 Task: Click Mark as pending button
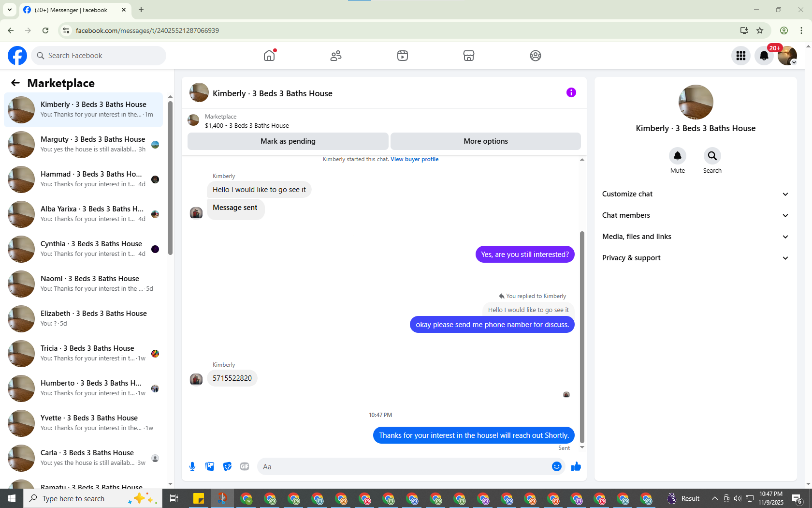[288, 141]
